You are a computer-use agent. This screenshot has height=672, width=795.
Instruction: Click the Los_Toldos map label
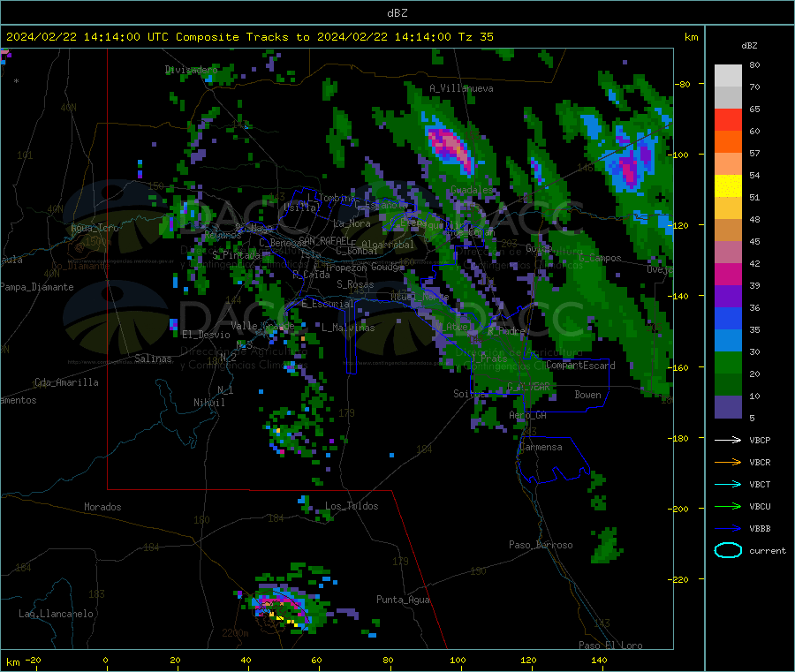[x=352, y=506]
